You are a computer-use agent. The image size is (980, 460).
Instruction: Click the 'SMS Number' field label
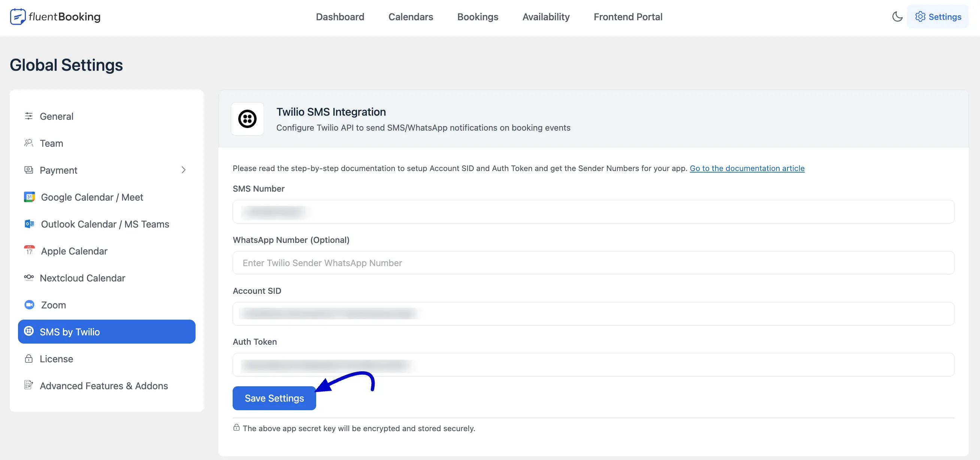click(x=258, y=189)
